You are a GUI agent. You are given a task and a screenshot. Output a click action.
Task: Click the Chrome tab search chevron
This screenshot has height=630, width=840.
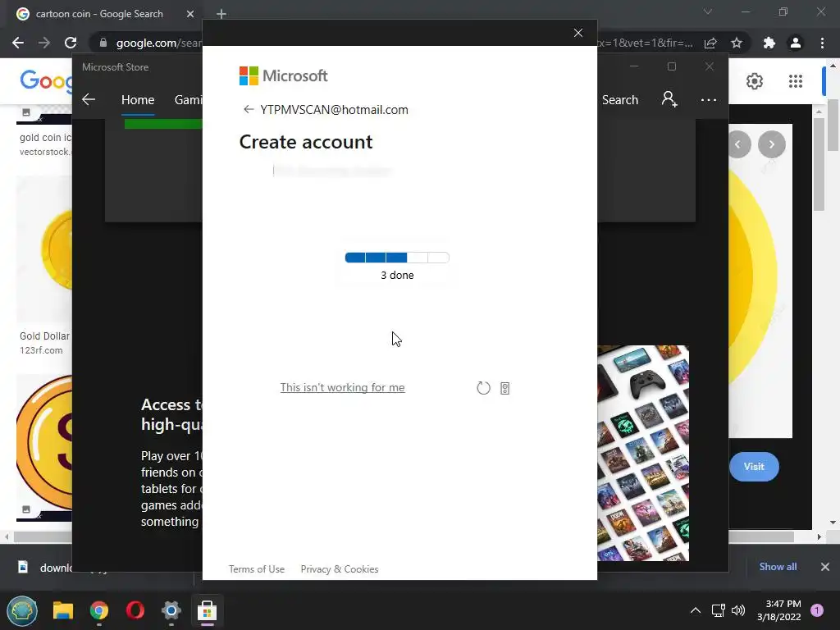tap(708, 11)
